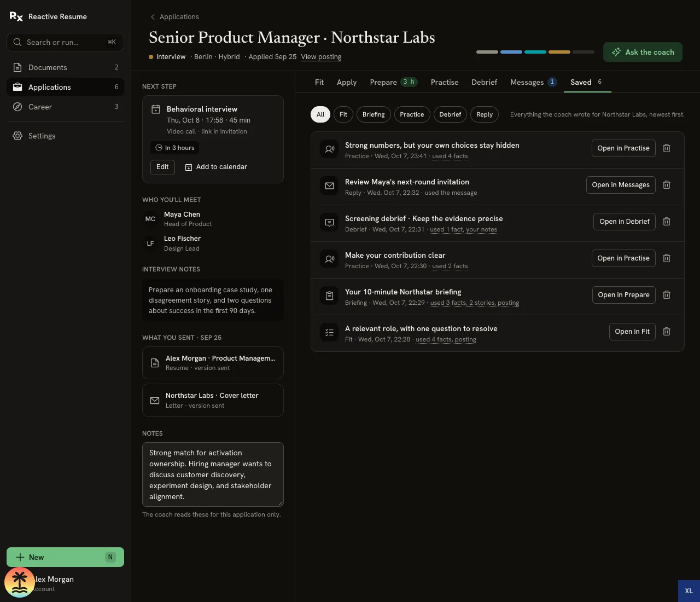700x602 pixels.
Task: Click the clipboard icon on Northstar briefing row
Action: (329, 296)
